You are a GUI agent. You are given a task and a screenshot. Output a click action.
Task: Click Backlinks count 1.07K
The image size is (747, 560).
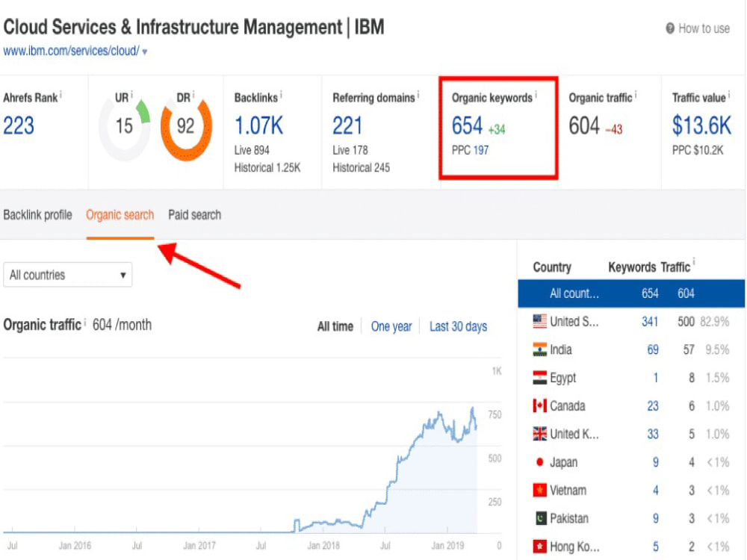[258, 126]
